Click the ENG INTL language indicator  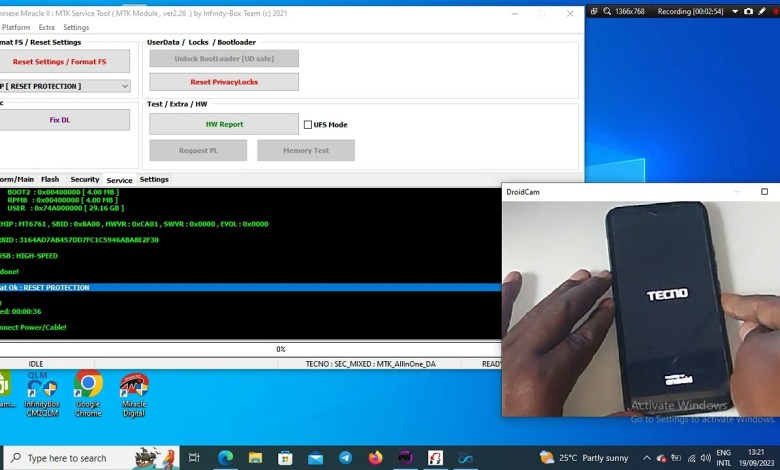pyautogui.click(x=724, y=458)
